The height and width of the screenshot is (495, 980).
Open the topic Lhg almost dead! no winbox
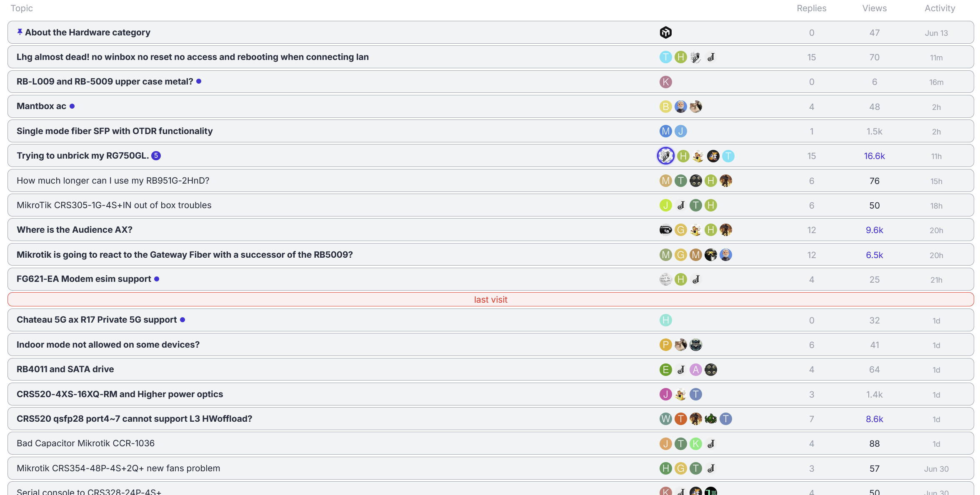click(192, 57)
